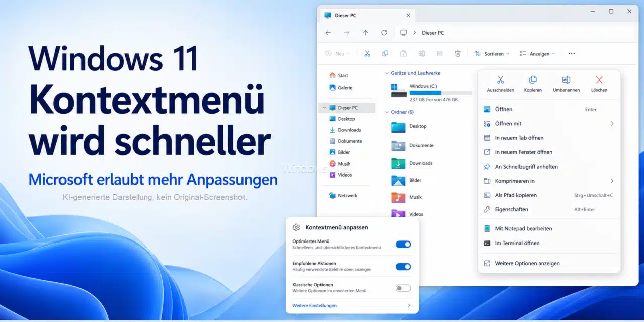Click In neuem Tab öffnen
Viewport: 644px width, 322px height.
(549, 138)
